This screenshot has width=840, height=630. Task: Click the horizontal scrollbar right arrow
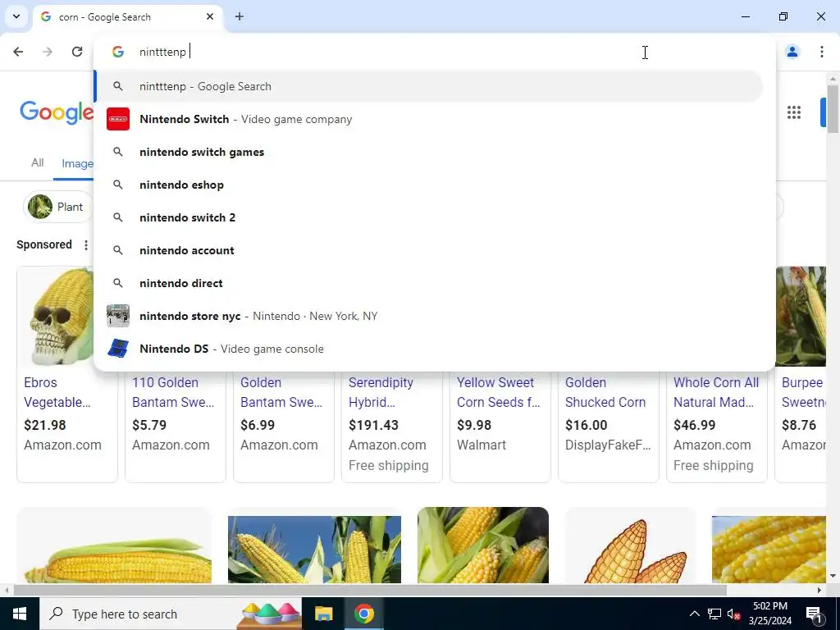(x=819, y=590)
